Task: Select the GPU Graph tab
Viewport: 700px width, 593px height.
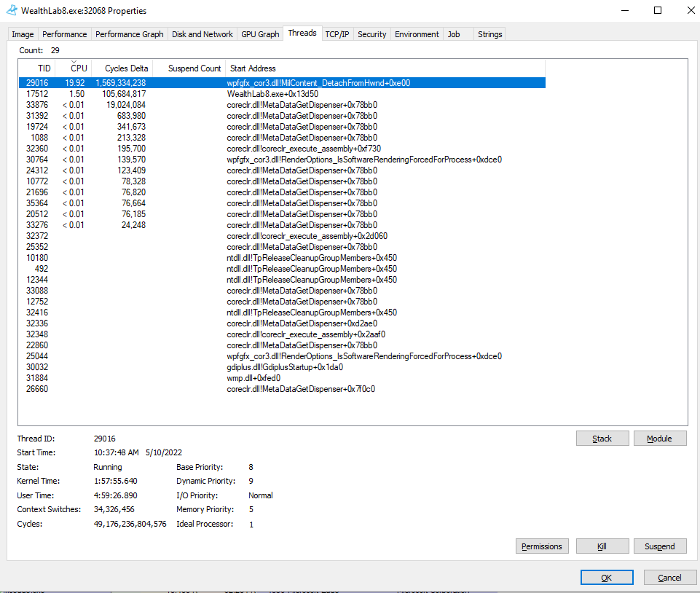Action: pyautogui.click(x=260, y=34)
